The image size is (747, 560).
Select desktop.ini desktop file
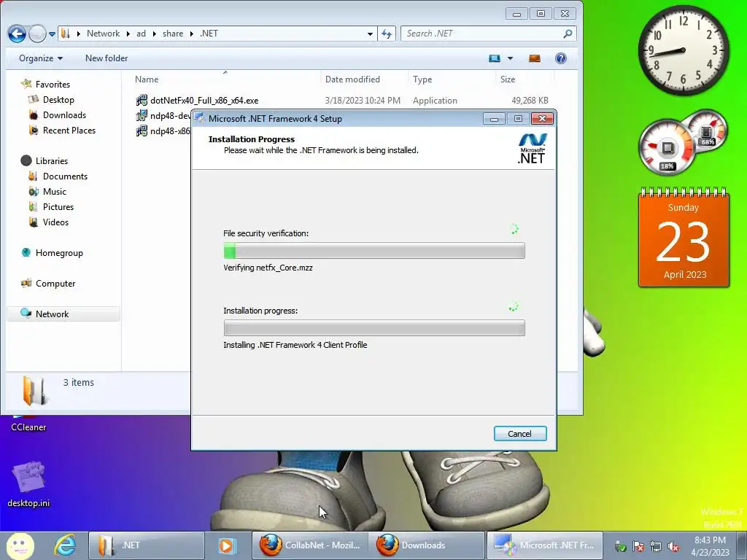28,483
